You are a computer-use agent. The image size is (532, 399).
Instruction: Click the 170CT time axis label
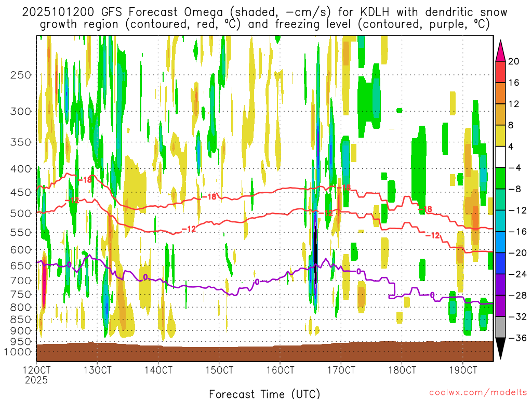(341, 370)
